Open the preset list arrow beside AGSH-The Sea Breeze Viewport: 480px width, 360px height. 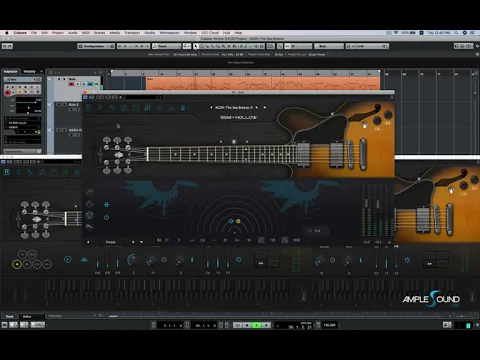(265, 107)
